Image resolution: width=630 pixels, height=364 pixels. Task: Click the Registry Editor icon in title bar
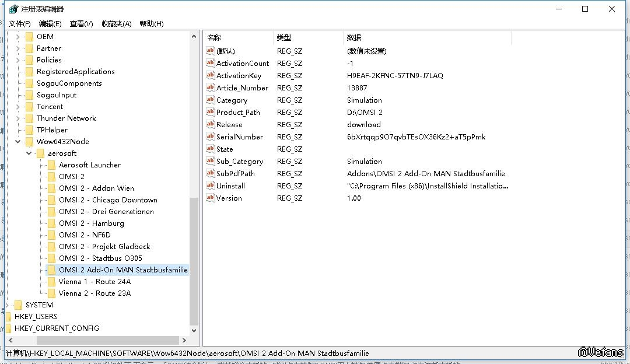(x=13, y=9)
